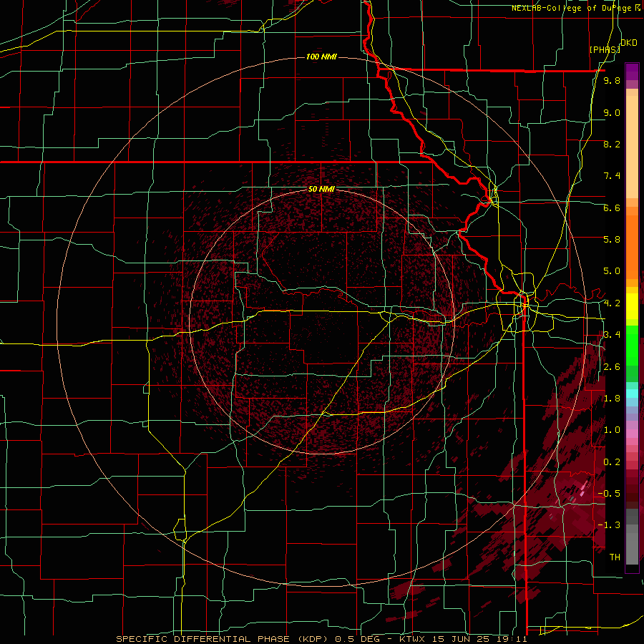The height and width of the screenshot is (644, 644).
Task: Click the [PHAS] legend header
Action: click(x=605, y=49)
